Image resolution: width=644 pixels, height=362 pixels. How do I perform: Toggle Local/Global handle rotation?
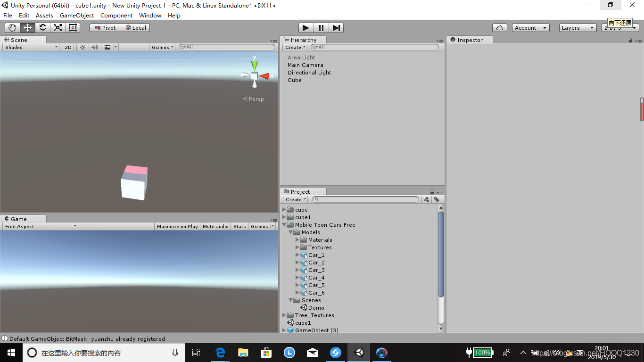pyautogui.click(x=135, y=28)
